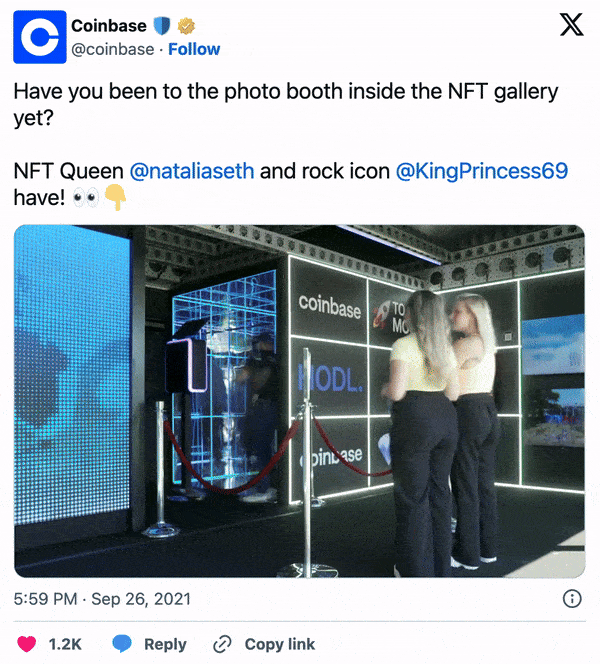
Task: Click the Reply text label
Action: pyautogui.click(x=165, y=644)
